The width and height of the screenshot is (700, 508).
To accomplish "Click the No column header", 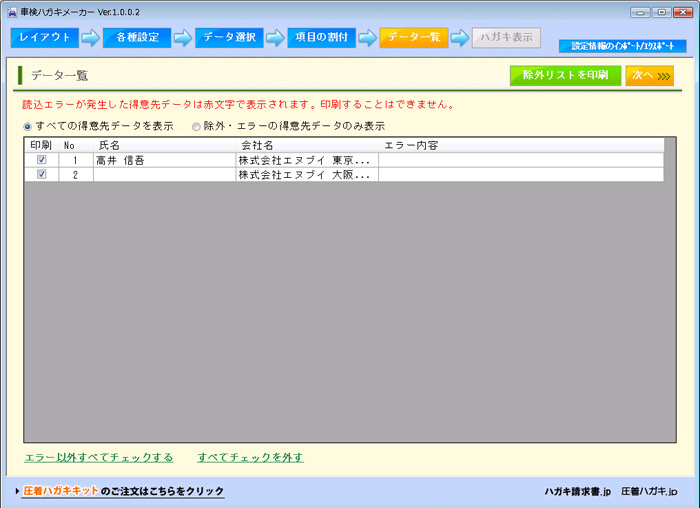I will [x=76, y=145].
